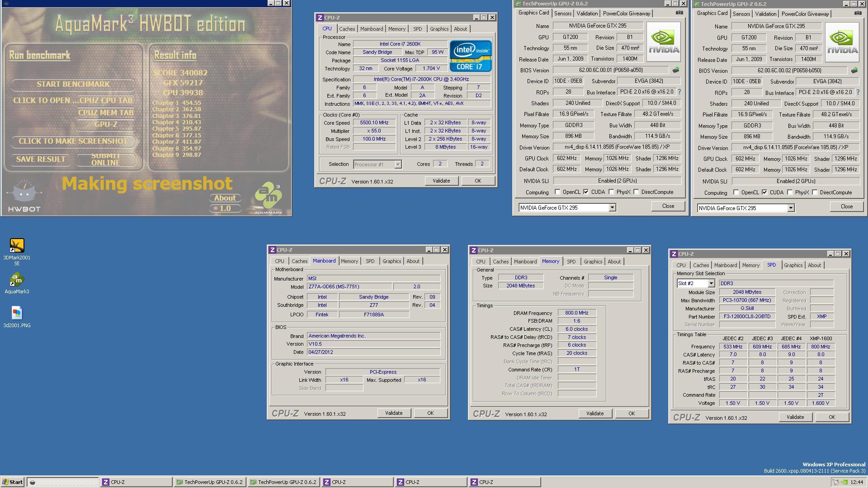868x488 pixels.
Task: Click the camera screenshot icon in left GPU-Z
Action: tap(679, 13)
